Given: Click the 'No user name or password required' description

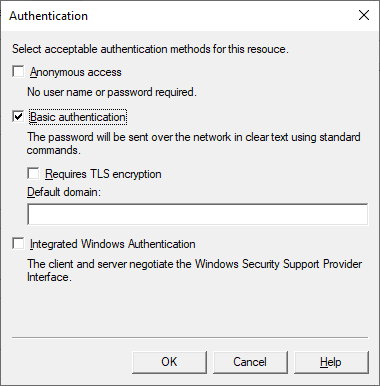Looking at the screenshot, I should pos(112,92).
